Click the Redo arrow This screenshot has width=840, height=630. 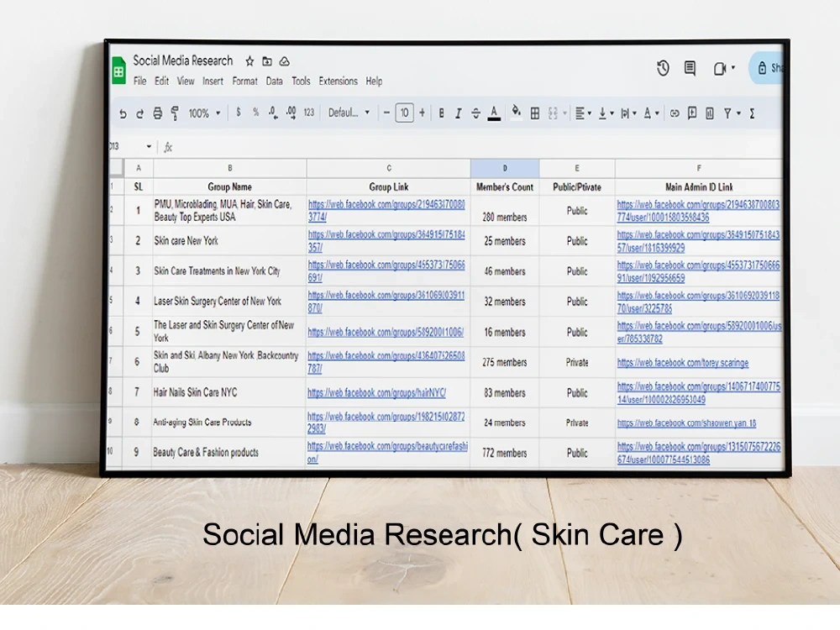click(x=139, y=113)
